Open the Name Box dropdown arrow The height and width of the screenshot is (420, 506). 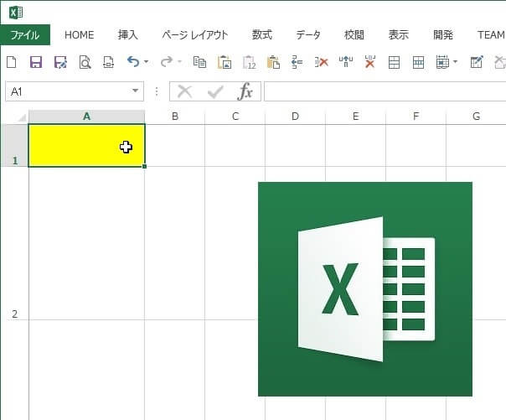(136, 91)
